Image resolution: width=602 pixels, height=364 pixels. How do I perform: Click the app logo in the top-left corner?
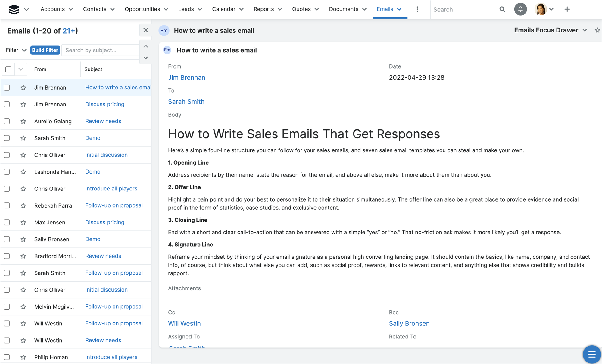click(x=13, y=9)
